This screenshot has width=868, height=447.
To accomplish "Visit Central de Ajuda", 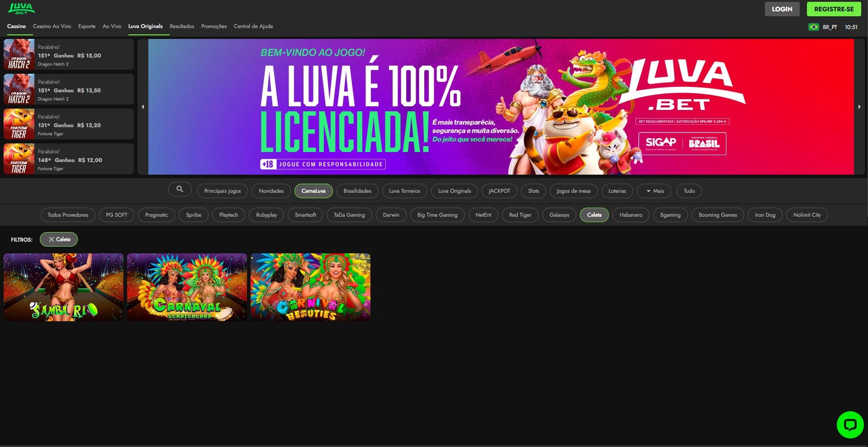I will coord(253,26).
